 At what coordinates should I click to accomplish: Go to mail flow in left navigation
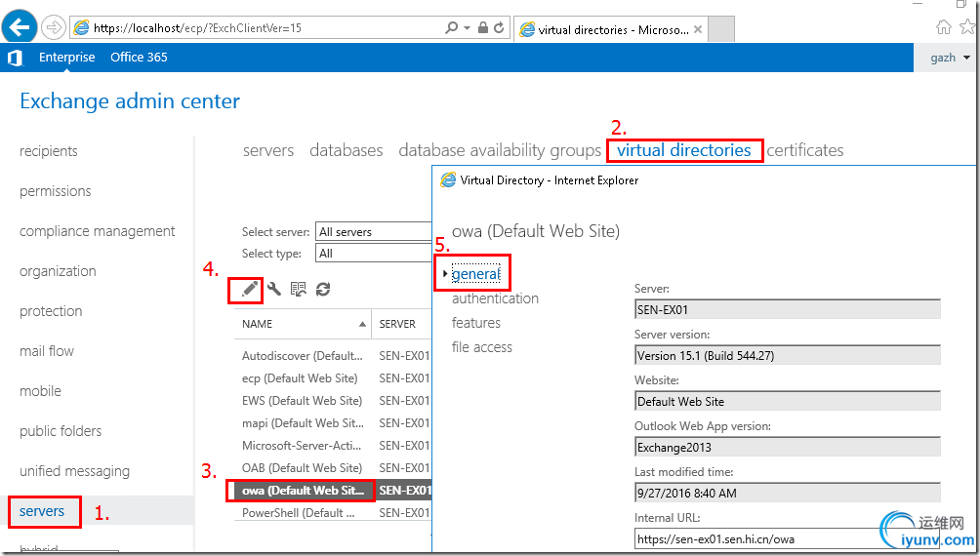[x=46, y=351]
